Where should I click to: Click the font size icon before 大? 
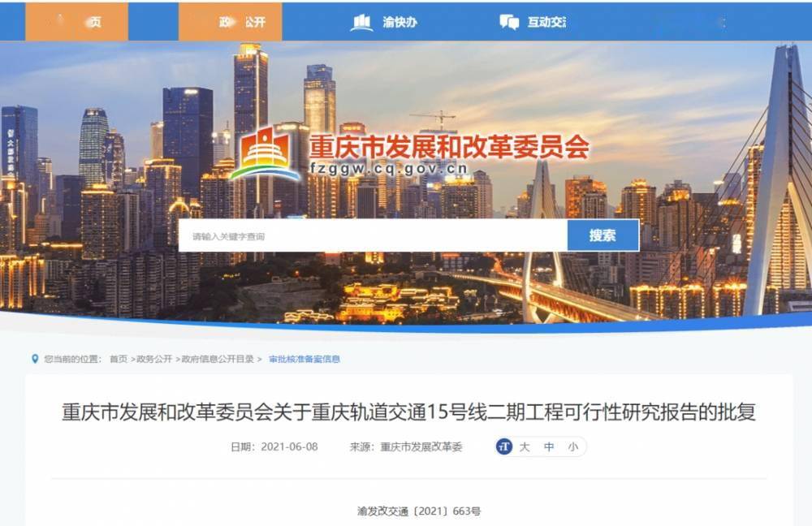[x=504, y=446]
